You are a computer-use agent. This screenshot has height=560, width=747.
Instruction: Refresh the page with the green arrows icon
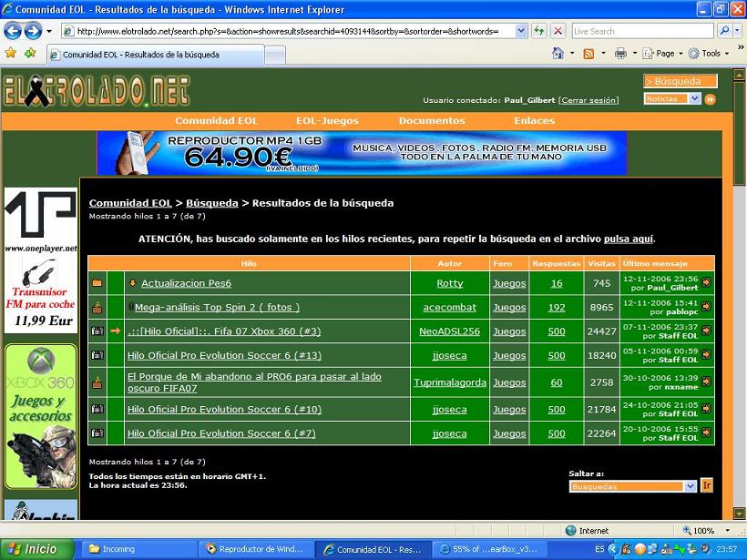coord(538,32)
